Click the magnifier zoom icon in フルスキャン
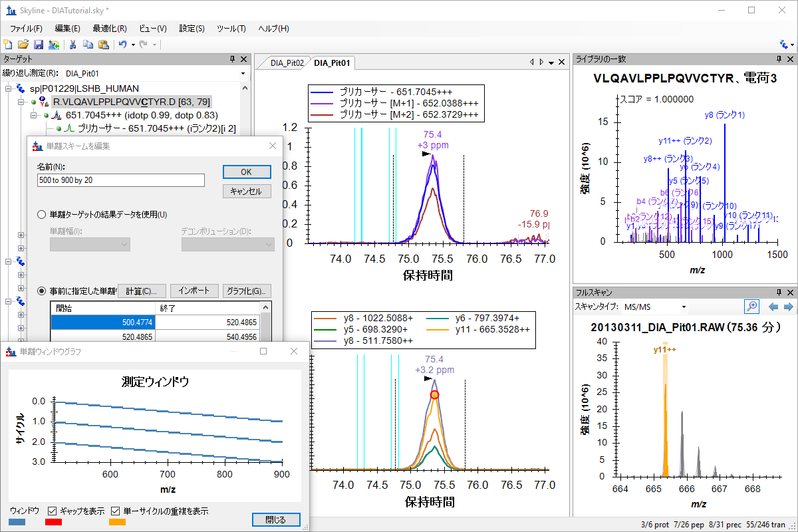The width and height of the screenshot is (798, 532). pyautogui.click(x=751, y=307)
